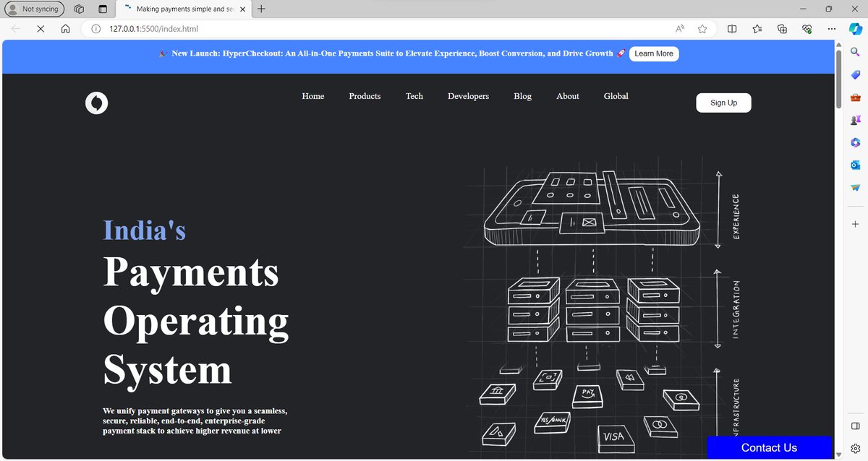Click the Sign Up button
Screen dimensions: 868x461
(x=723, y=103)
